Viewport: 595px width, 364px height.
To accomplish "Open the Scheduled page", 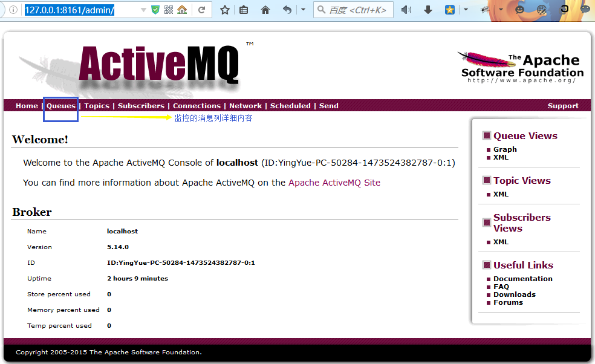I will click(x=290, y=106).
